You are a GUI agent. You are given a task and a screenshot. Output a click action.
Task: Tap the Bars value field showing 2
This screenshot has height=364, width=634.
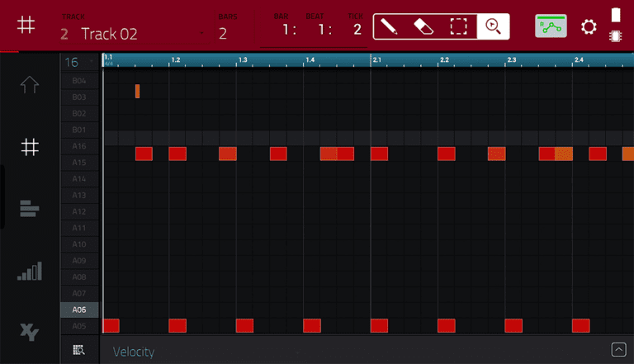pyautogui.click(x=223, y=34)
